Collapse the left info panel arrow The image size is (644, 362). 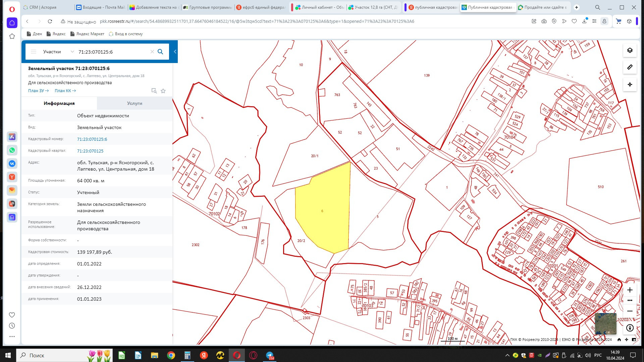175,52
